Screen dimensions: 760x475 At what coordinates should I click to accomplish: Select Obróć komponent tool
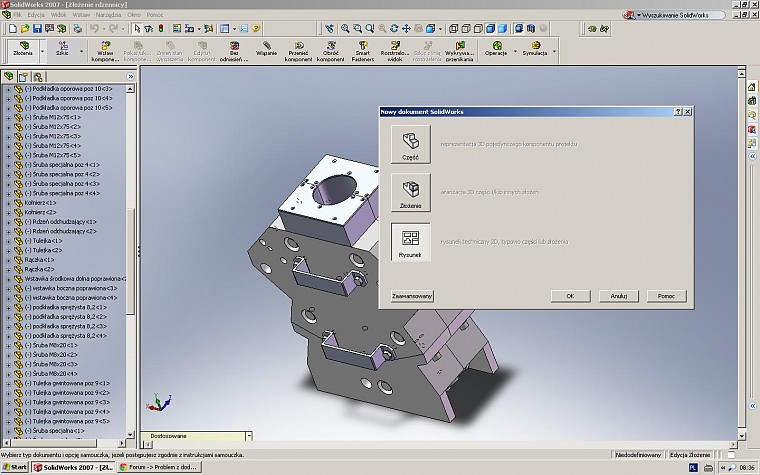pyautogui.click(x=331, y=51)
